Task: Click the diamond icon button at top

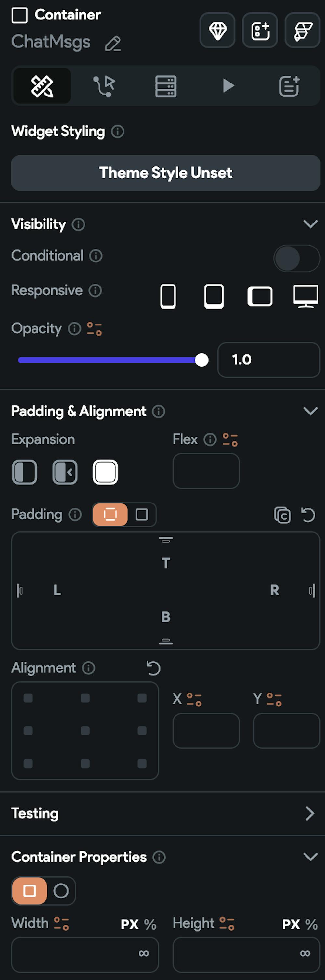Action: coord(217,31)
